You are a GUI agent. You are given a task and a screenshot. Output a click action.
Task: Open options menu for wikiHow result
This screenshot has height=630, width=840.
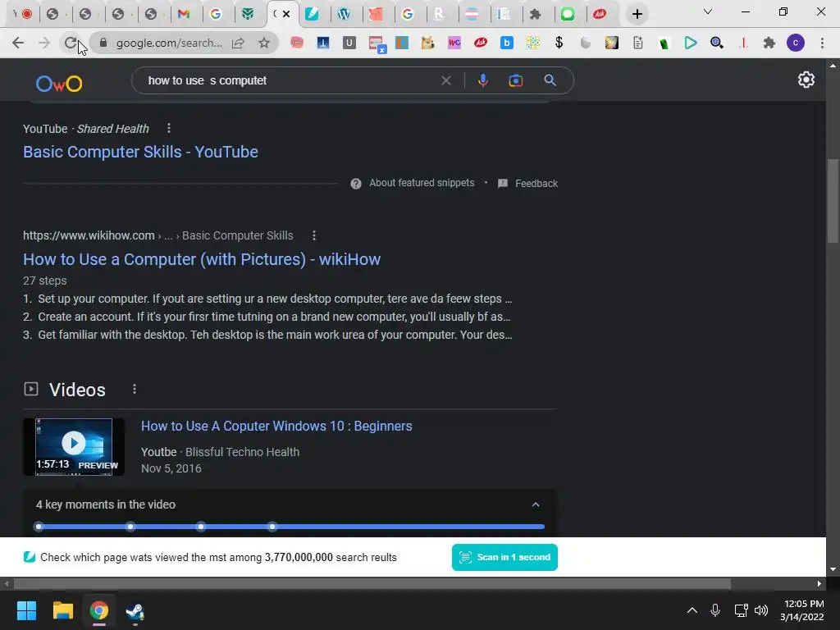coord(314,235)
